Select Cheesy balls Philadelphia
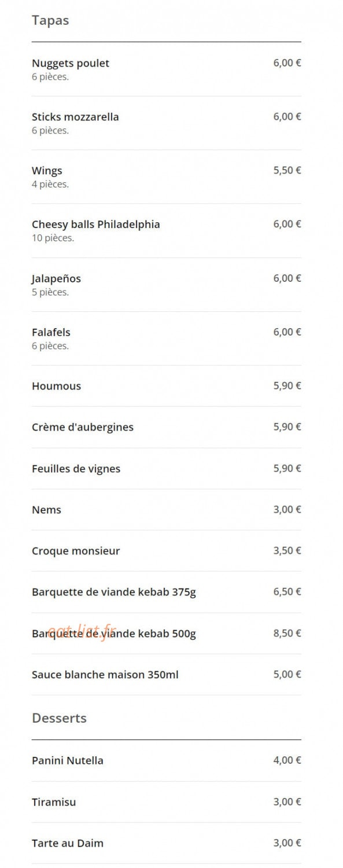343x868 pixels. pos(167,231)
